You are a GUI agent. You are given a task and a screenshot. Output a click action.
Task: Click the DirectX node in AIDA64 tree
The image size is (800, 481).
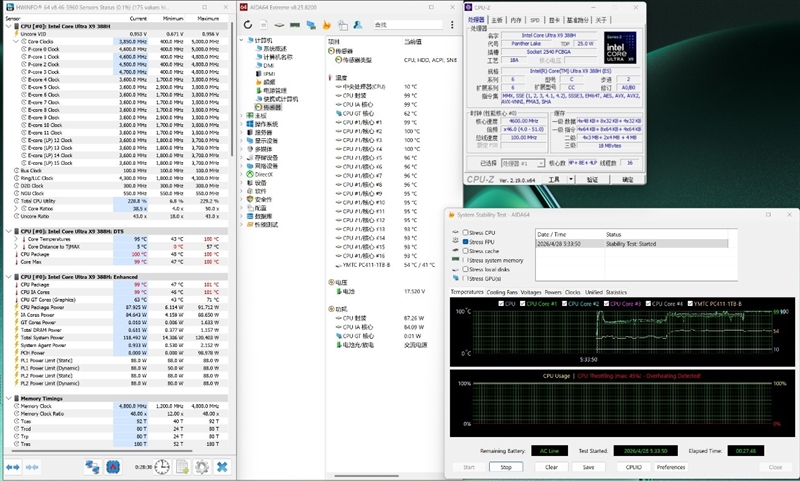pyautogui.click(x=260, y=174)
